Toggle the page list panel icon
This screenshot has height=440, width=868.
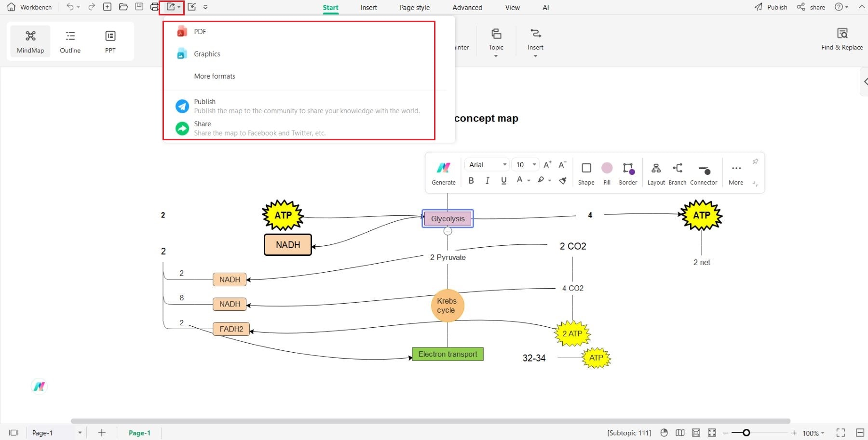click(x=14, y=433)
